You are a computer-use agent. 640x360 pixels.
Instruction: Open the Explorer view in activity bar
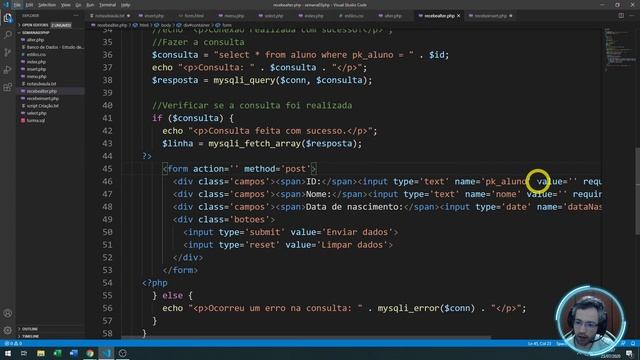coord(7,18)
